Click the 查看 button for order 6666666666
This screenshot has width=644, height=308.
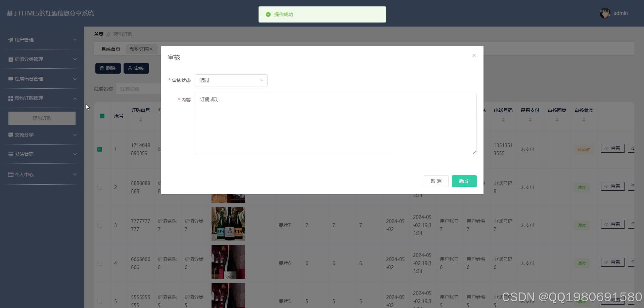[612, 262]
